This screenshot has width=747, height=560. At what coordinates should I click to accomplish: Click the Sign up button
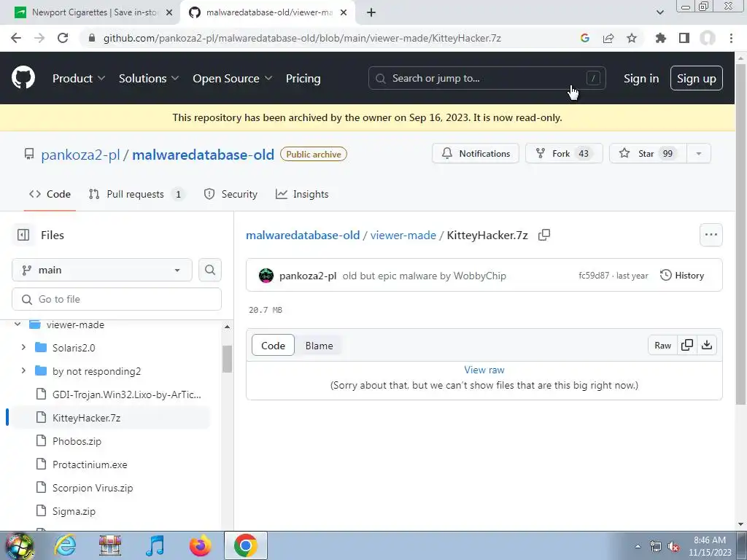tap(697, 79)
